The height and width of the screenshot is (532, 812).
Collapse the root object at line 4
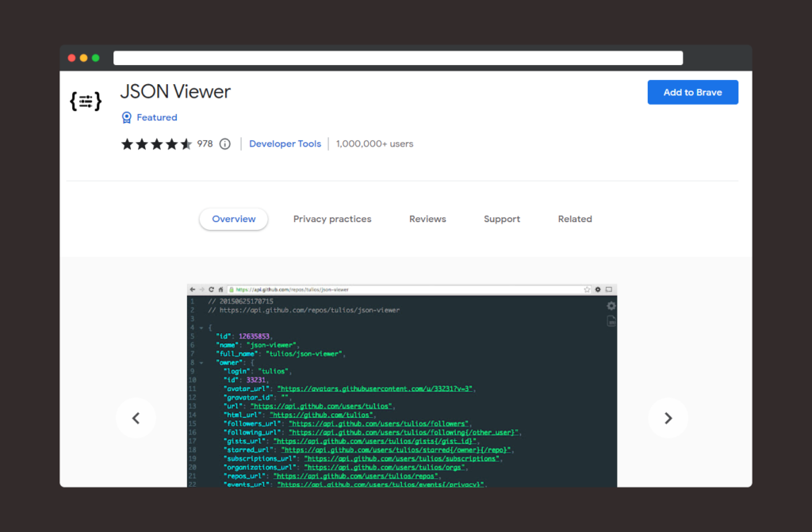click(x=201, y=328)
